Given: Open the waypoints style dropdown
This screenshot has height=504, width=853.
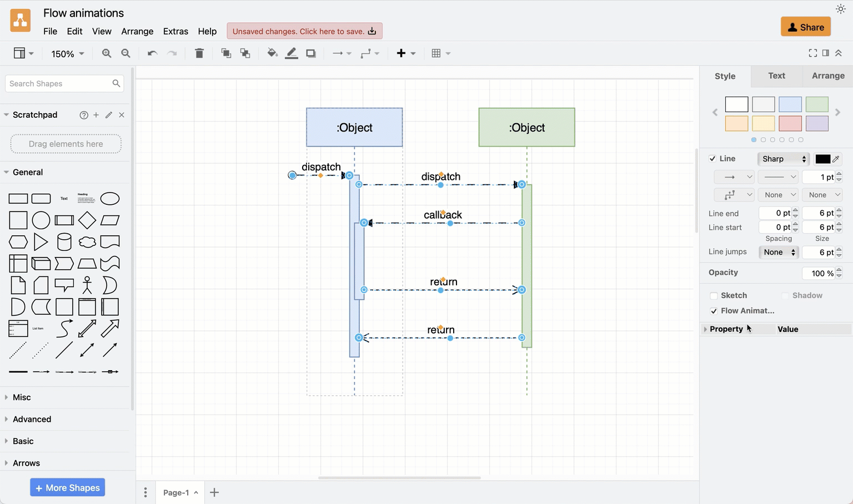Looking at the screenshot, I should click(734, 195).
